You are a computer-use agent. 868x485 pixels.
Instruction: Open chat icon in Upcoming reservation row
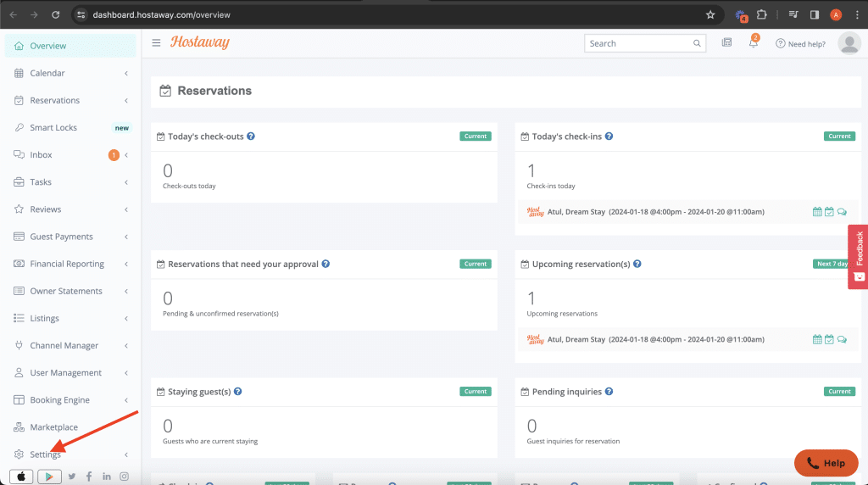point(842,339)
